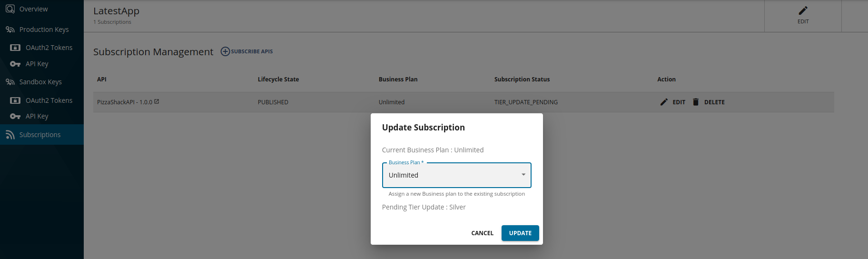Click the dropdown arrow beside Unlimited
This screenshot has width=868, height=259.
pyautogui.click(x=523, y=175)
